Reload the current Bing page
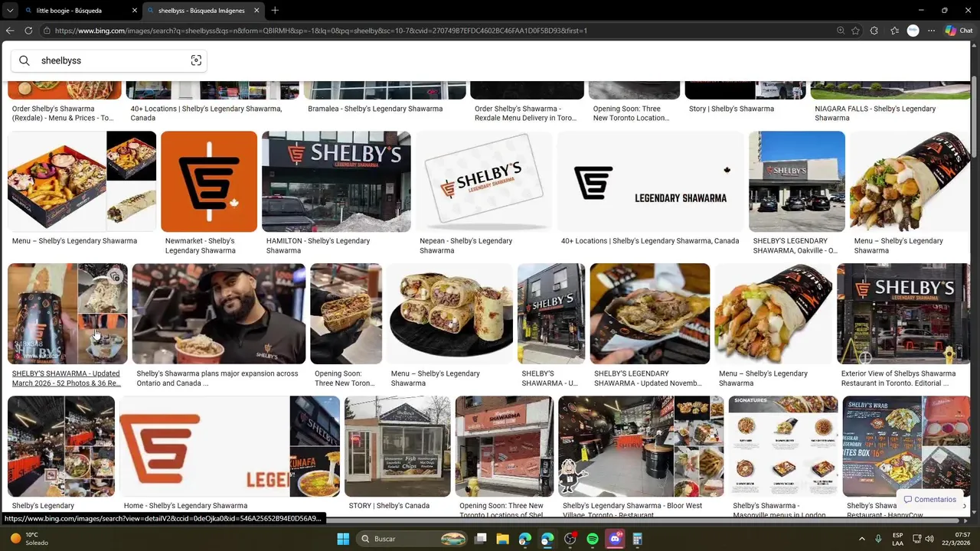Screen dimensions: 980x551 [28, 31]
